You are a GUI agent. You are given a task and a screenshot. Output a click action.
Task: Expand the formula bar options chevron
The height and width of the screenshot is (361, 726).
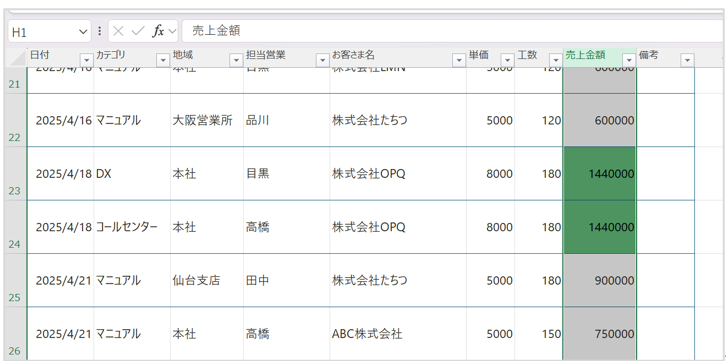[x=172, y=31]
